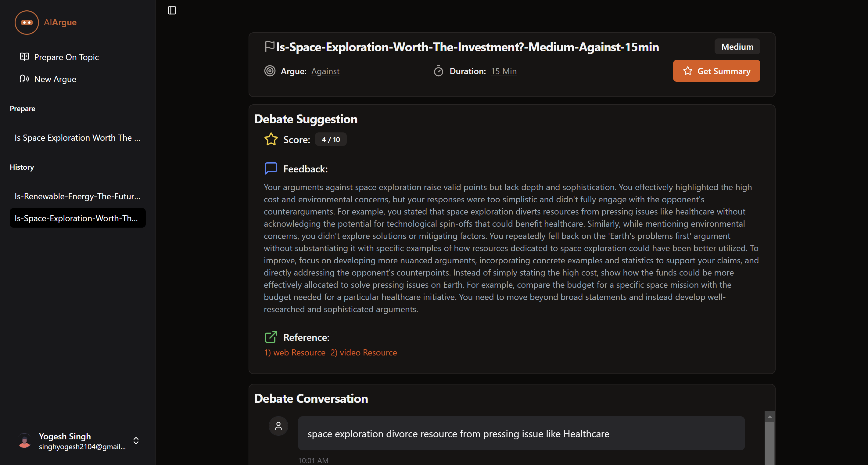Start a New Argue from sidebar
Screen dimensions: 868x465
[55, 79]
